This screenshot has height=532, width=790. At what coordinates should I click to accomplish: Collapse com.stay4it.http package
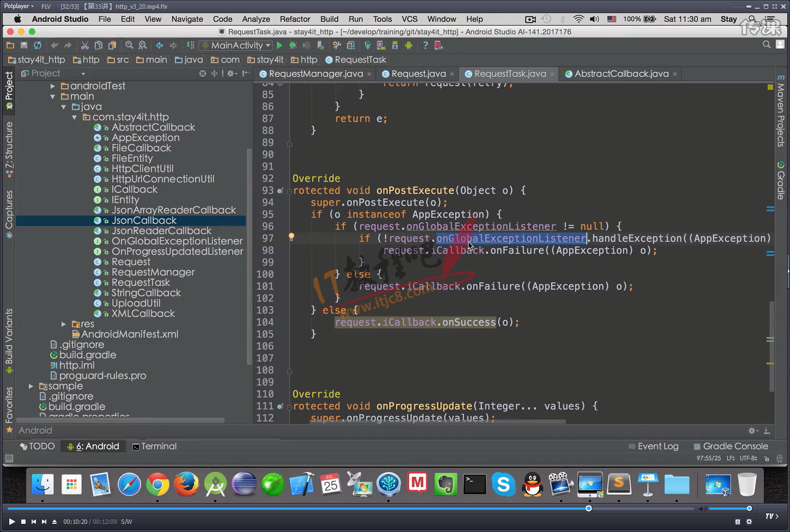pyautogui.click(x=75, y=117)
